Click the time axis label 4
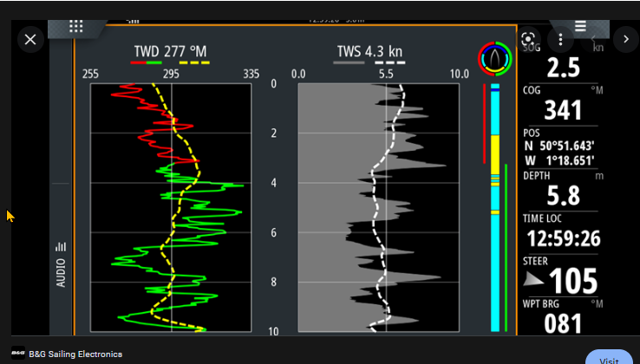This screenshot has width=640, height=364. (273, 183)
